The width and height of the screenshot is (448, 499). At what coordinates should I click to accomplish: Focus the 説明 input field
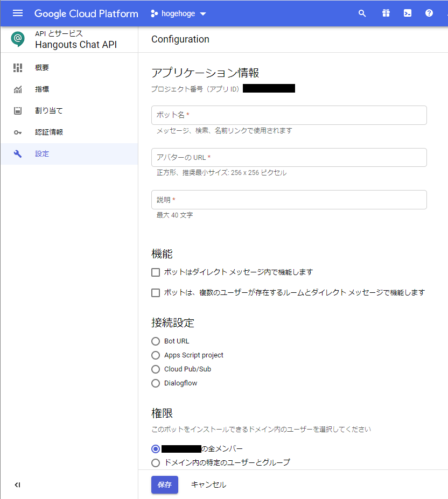[x=289, y=200]
